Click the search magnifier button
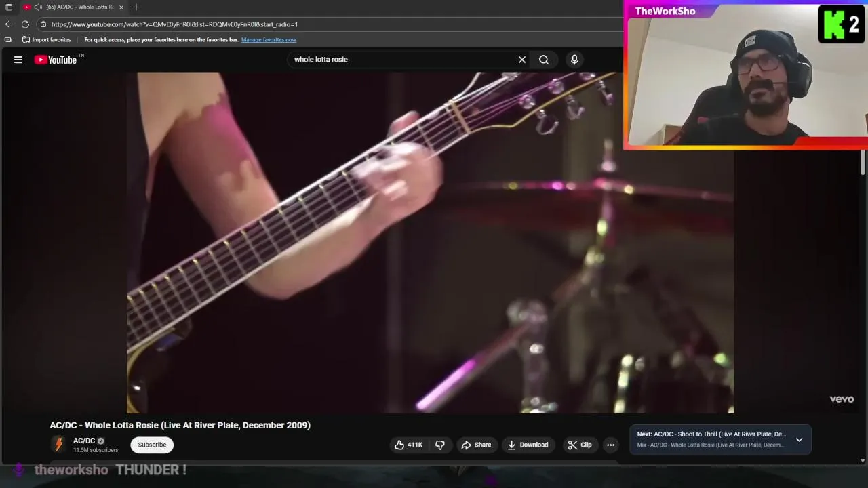 tap(544, 60)
